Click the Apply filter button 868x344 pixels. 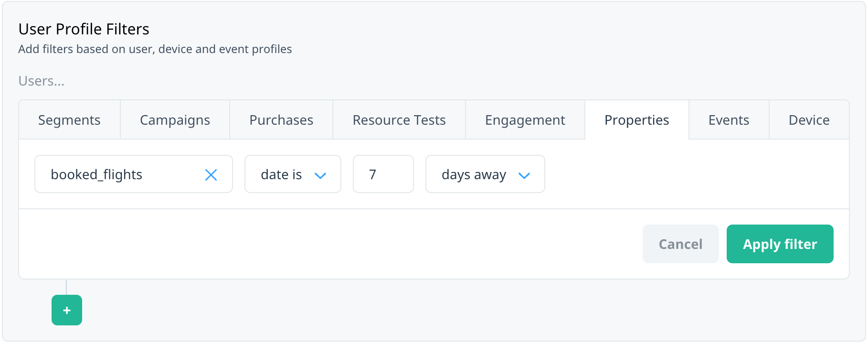[x=780, y=244]
